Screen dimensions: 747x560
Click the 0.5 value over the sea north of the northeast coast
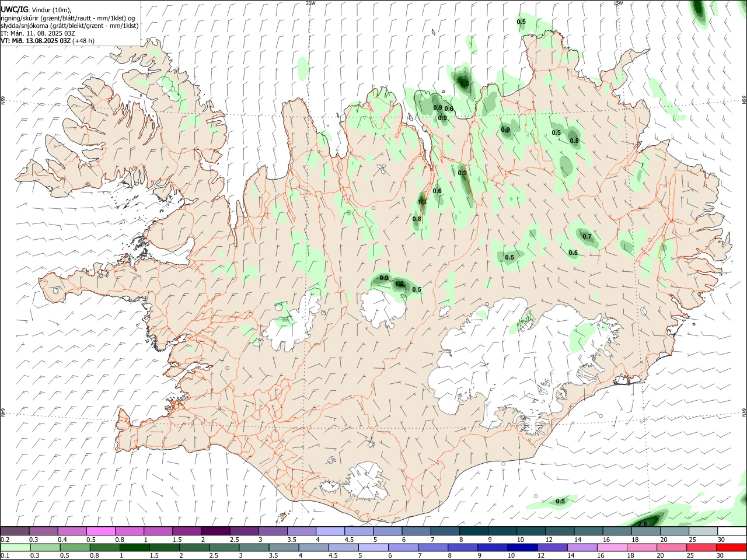[521, 22]
